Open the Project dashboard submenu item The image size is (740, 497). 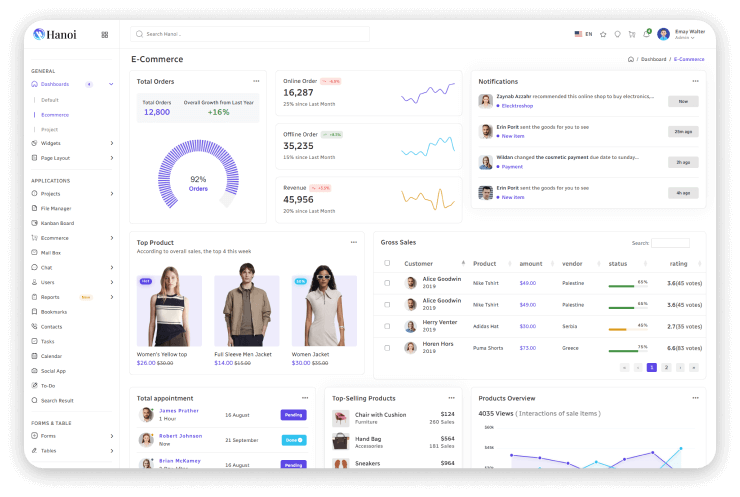pos(49,129)
